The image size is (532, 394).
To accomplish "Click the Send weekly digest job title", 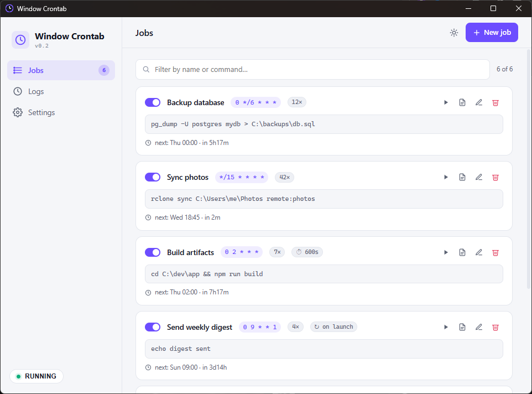I will pos(200,328).
